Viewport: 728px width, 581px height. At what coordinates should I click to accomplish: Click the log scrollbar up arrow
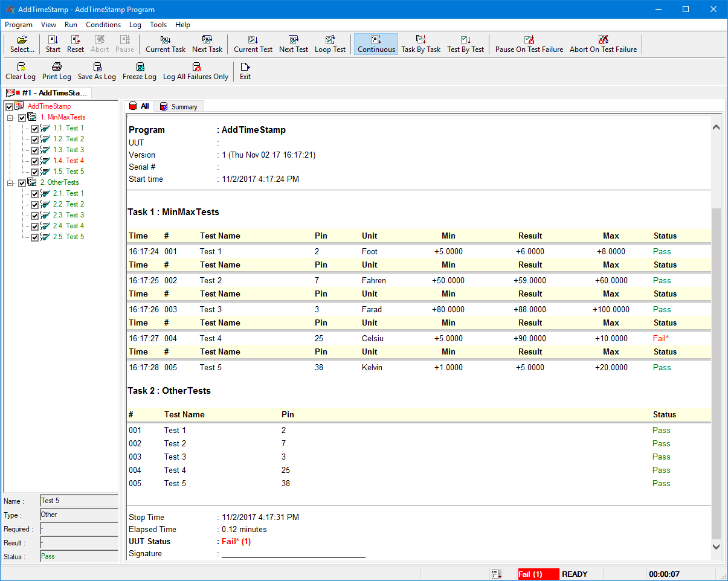pyautogui.click(x=717, y=127)
